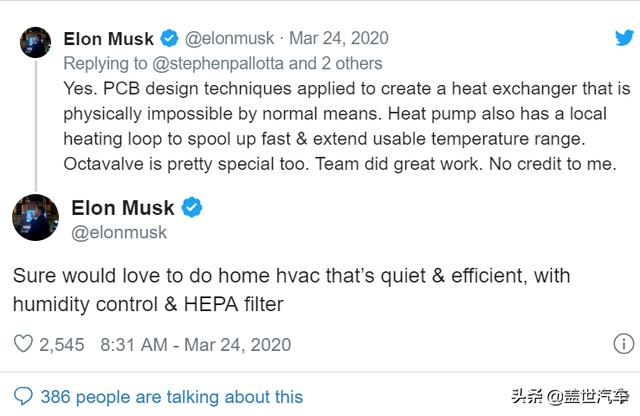Viewport: 640px width, 416px height.
Task: Click the @elonmusk handle below the large name
Action: [x=119, y=232]
